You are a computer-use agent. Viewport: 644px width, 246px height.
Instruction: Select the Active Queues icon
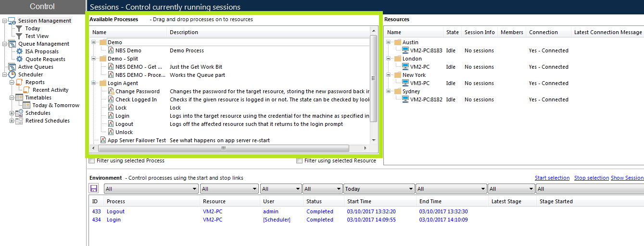13,67
